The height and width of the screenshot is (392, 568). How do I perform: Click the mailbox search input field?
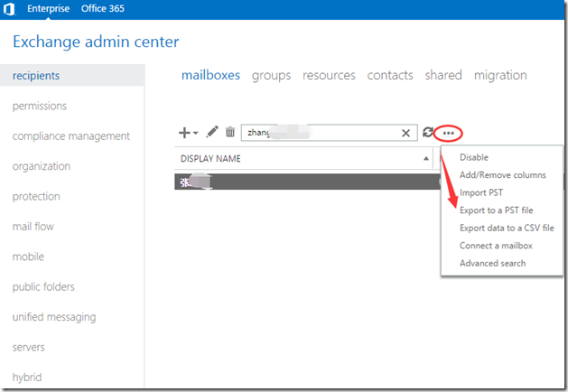(329, 133)
